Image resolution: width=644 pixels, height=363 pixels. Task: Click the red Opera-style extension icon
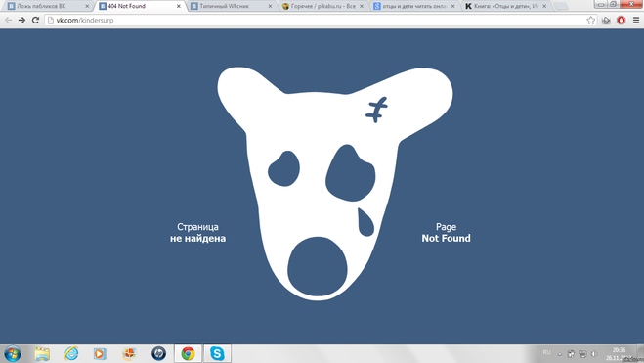pos(621,20)
